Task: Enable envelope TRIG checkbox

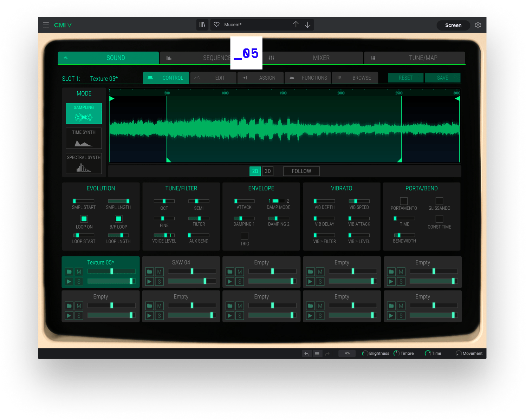Action: click(245, 236)
